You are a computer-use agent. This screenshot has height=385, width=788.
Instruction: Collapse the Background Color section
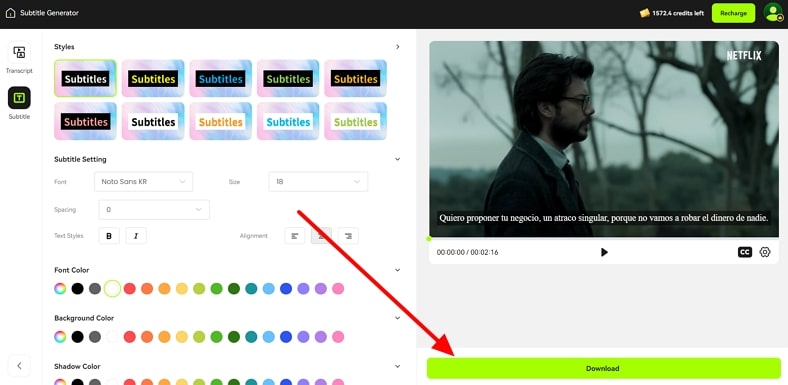[398, 318]
